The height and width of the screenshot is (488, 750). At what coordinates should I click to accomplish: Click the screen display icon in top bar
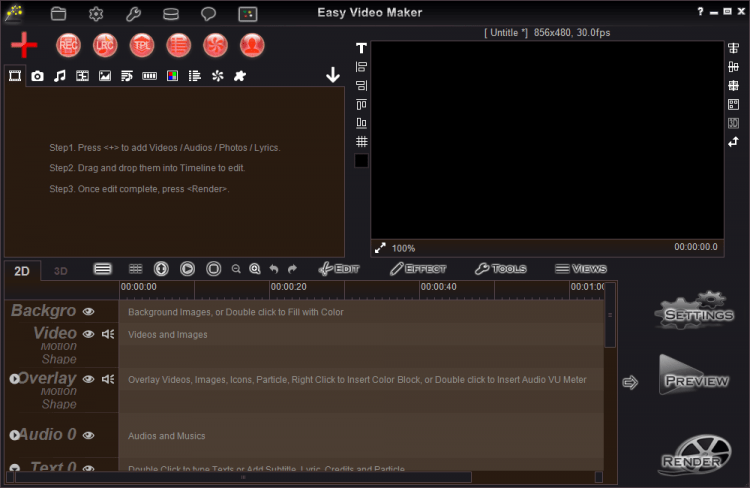[x=248, y=14]
